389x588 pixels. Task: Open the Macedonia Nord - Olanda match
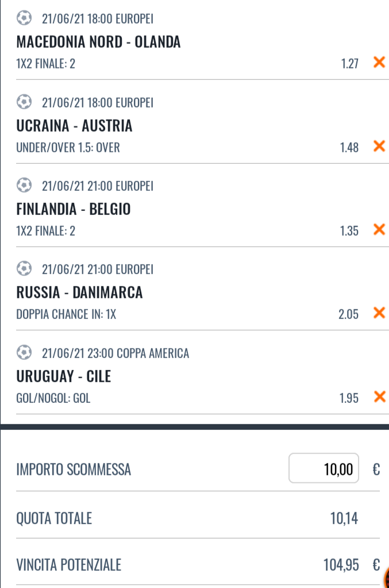point(98,42)
